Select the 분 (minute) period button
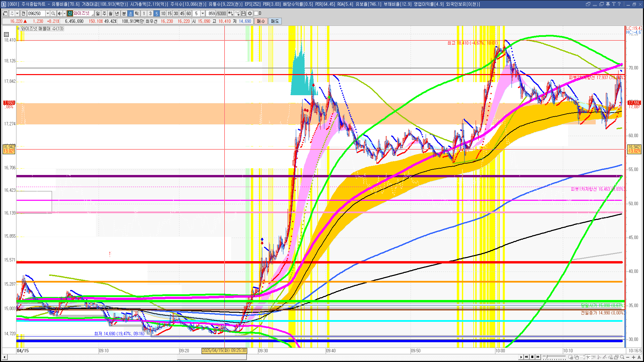This screenshot has height=362, width=644. 124,13
